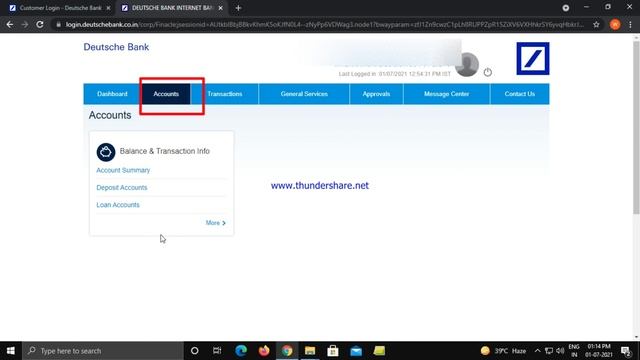The image size is (640, 360).
Task: Click Chrome tab search circle icon
Action: [x=566, y=8]
